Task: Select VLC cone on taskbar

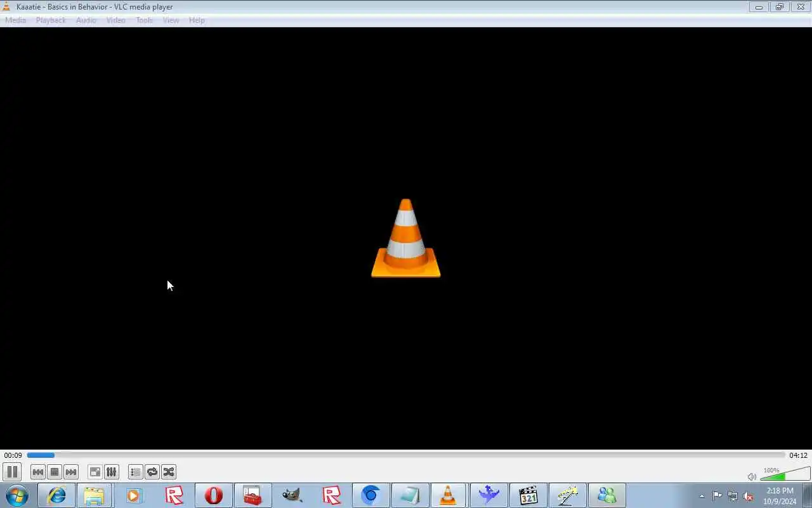Action: [x=449, y=495]
